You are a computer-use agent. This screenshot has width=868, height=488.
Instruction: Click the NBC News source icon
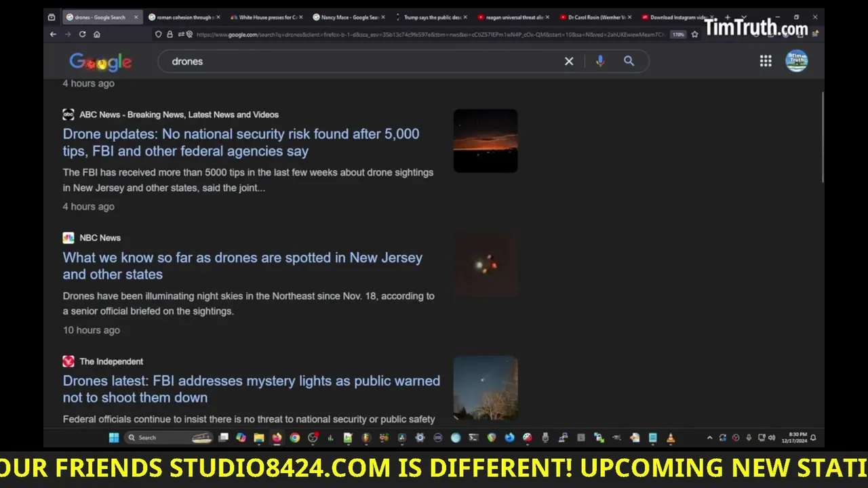68,238
